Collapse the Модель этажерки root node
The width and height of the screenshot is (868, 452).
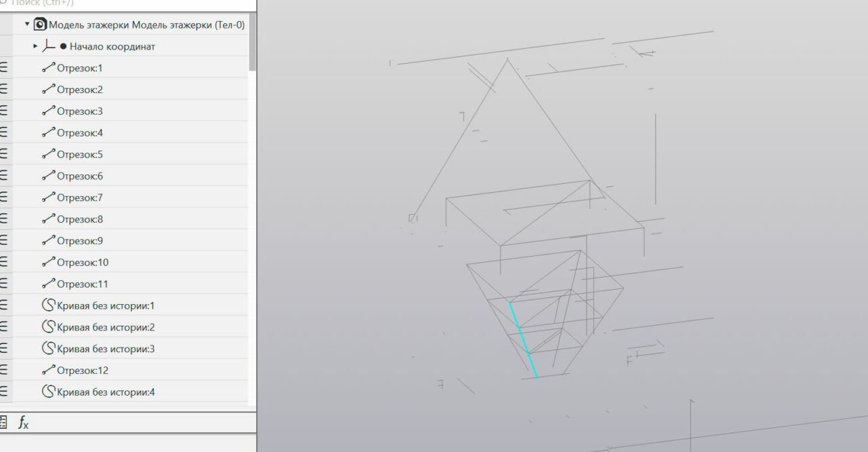27,24
